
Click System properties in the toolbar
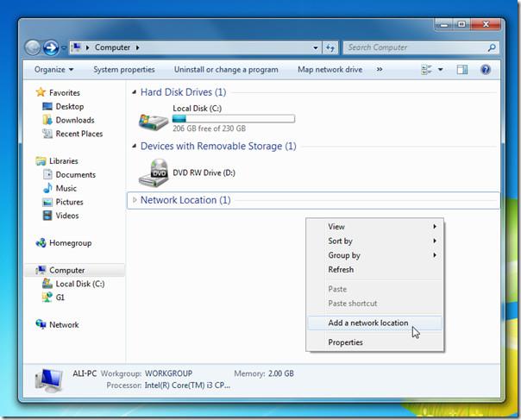coord(124,69)
